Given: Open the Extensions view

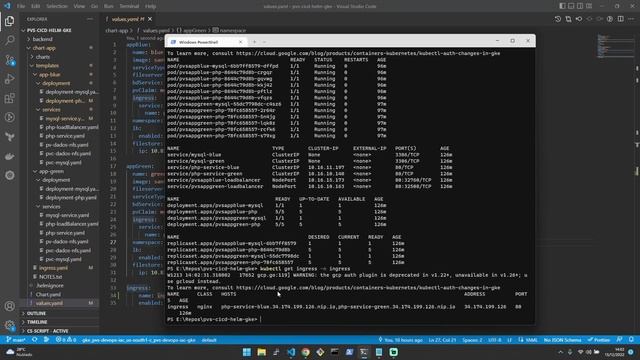Looking at the screenshot, I should [x=9, y=98].
